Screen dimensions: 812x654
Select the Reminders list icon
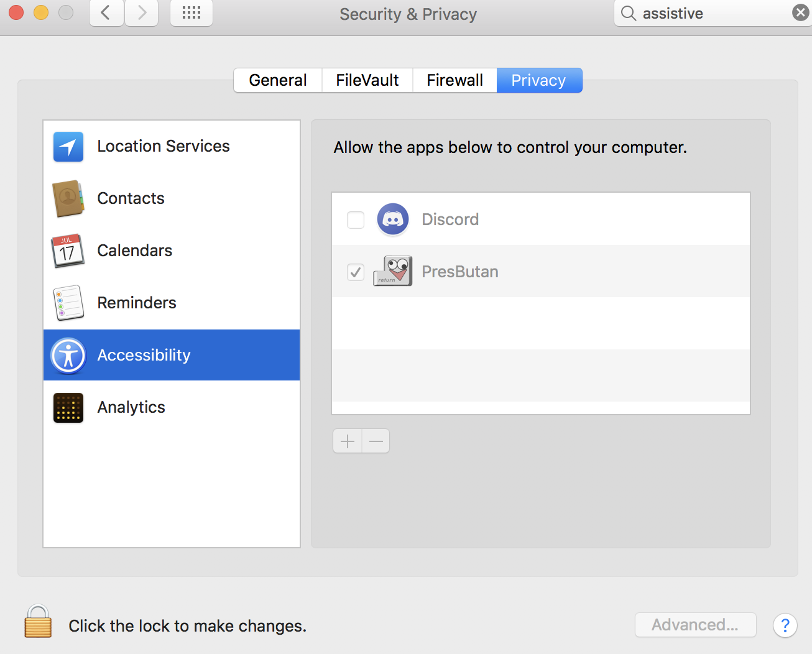68,303
